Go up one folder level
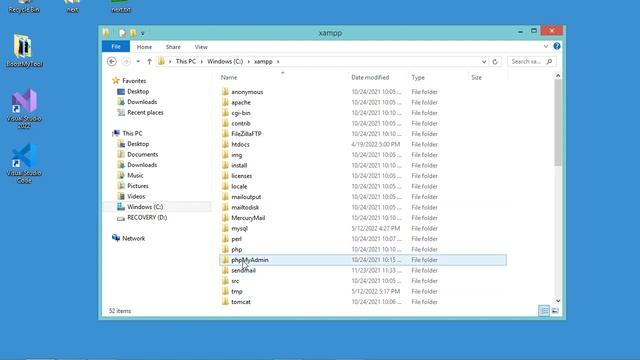This screenshot has height=360, width=640. point(149,62)
